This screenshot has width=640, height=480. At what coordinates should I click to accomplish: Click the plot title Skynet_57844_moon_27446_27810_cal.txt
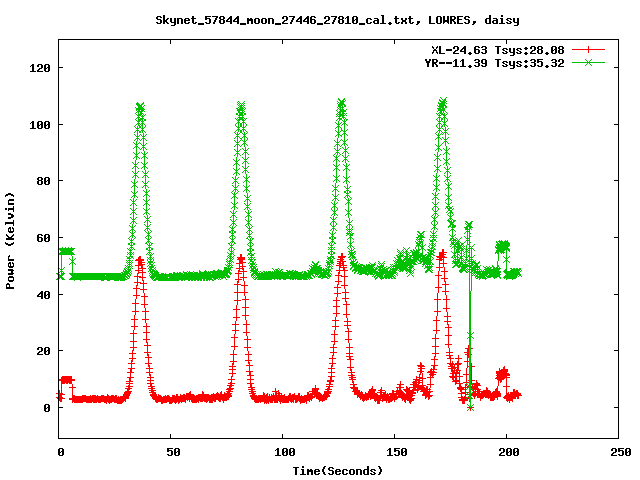pos(338,20)
